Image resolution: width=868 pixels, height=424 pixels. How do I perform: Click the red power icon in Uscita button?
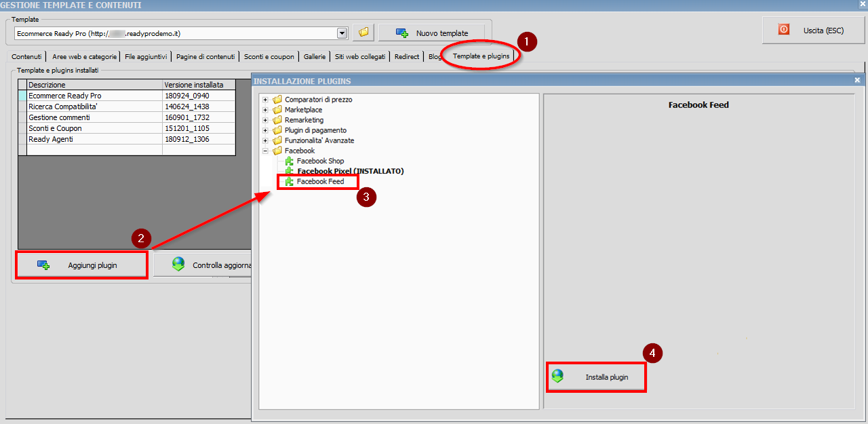pyautogui.click(x=784, y=30)
